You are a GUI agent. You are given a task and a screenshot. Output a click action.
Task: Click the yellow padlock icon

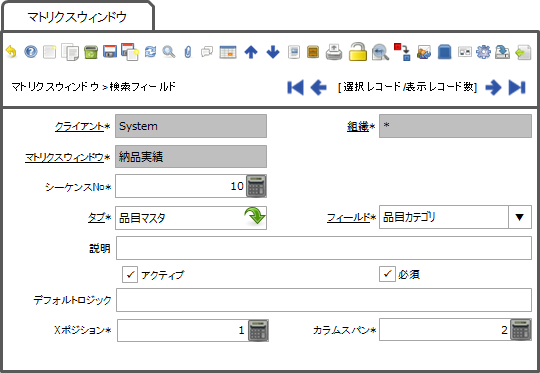[358, 52]
